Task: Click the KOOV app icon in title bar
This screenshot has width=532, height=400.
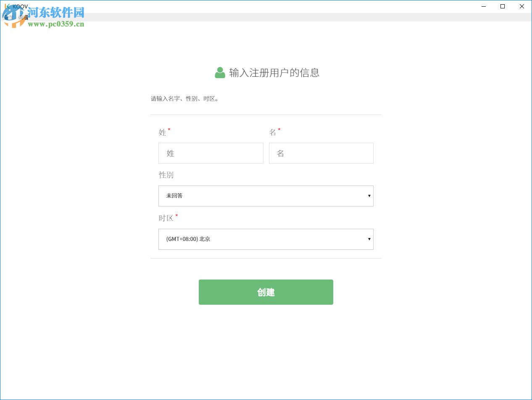Action: (x=7, y=6)
